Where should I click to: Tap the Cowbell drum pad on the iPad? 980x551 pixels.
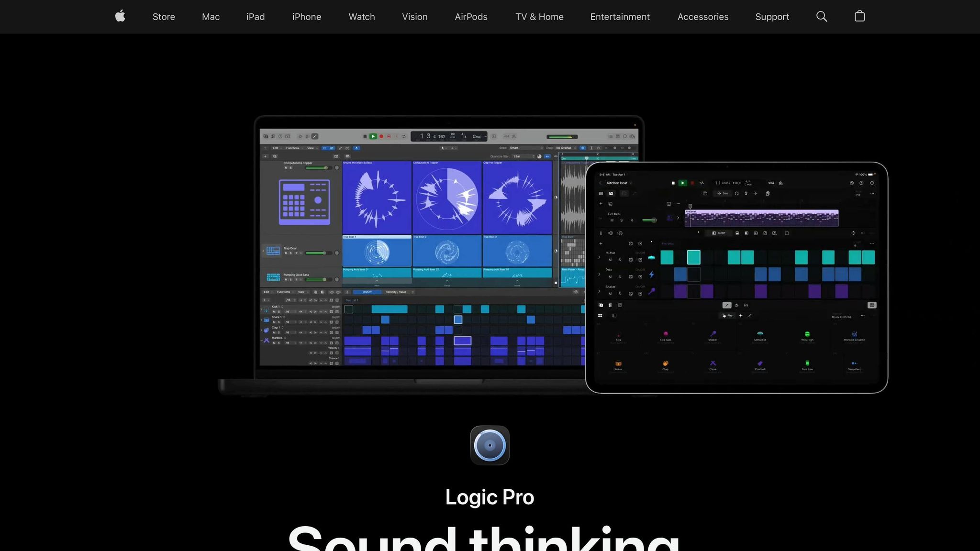tap(760, 365)
